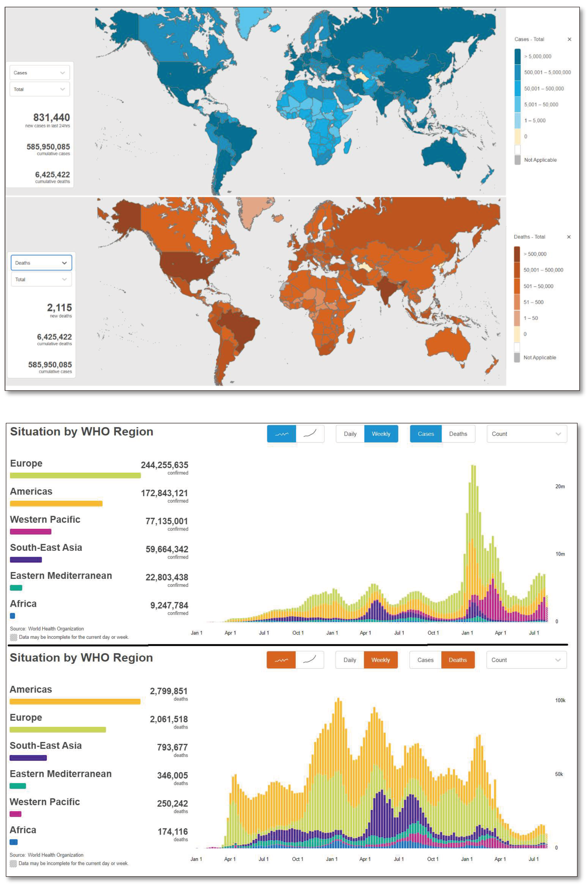Click Americas region in deaths list
Viewport: 588px width, 887px height.
31,690
